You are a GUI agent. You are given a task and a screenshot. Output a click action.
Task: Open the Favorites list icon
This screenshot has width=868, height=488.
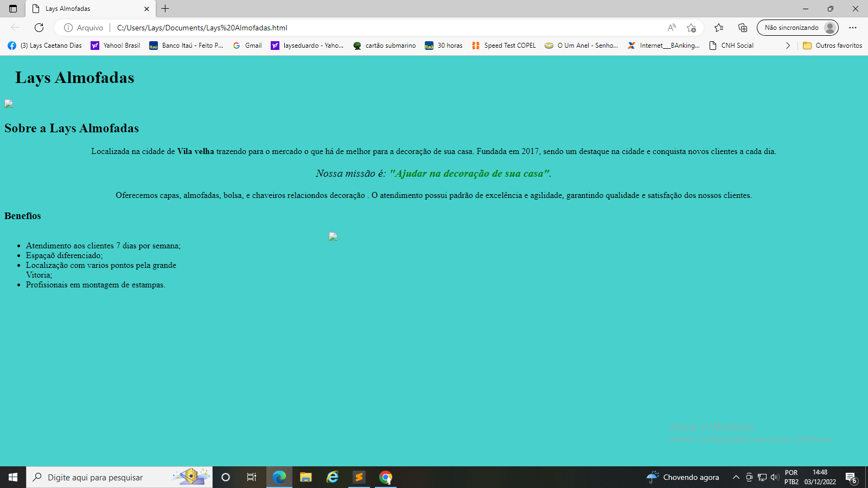tap(719, 28)
